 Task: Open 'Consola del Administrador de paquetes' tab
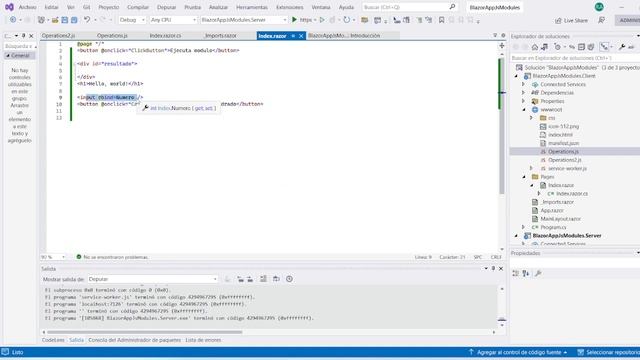click(135, 340)
